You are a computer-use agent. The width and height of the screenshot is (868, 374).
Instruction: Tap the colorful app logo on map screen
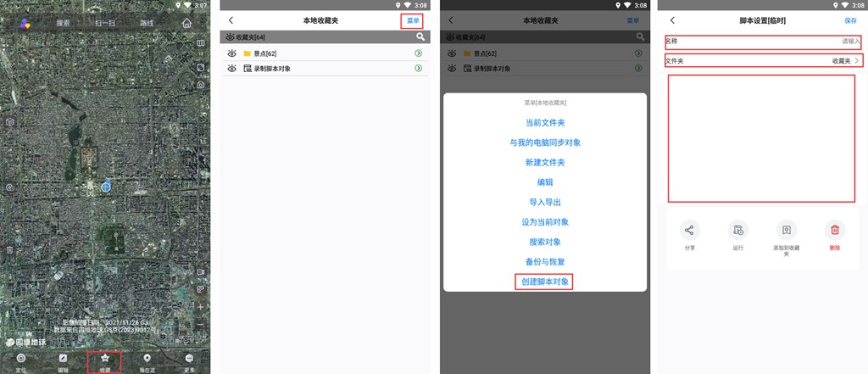[x=25, y=23]
